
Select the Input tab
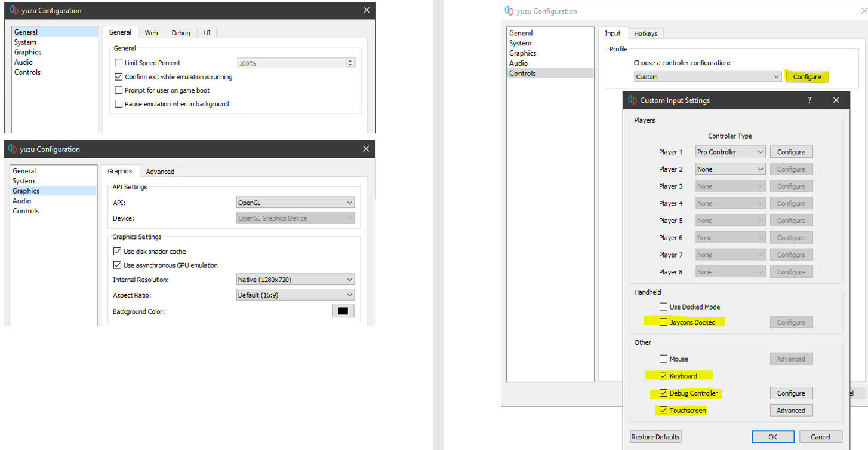click(612, 33)
